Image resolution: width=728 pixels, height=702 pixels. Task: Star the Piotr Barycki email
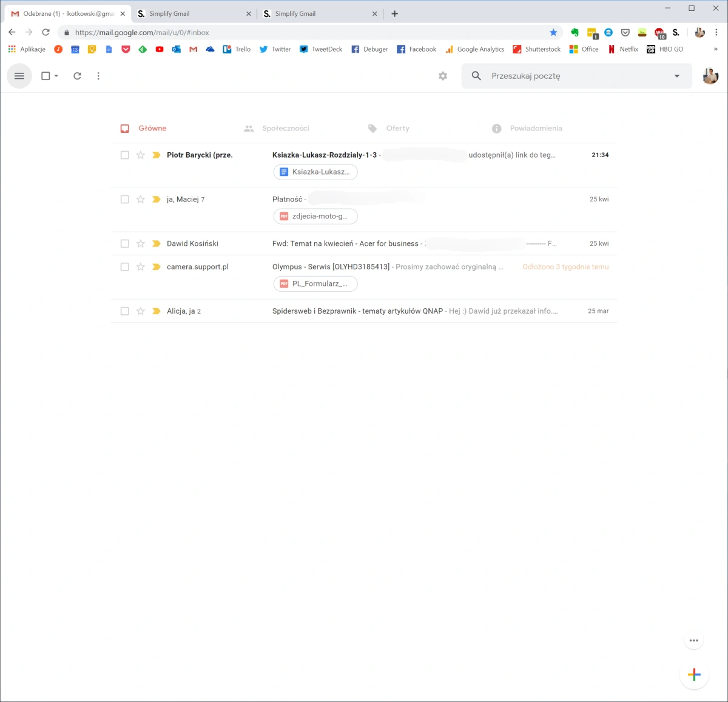(x=140, y=155)
